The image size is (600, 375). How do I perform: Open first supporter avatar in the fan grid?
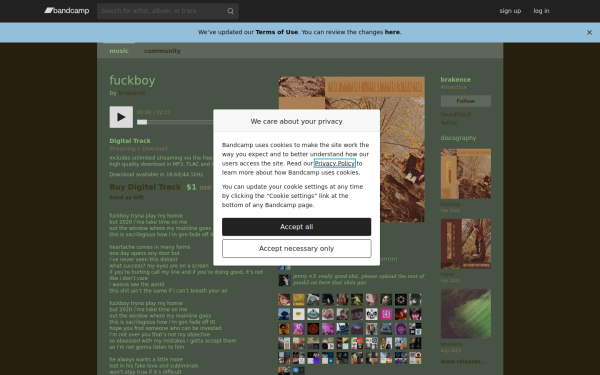[x=284, y=300]
